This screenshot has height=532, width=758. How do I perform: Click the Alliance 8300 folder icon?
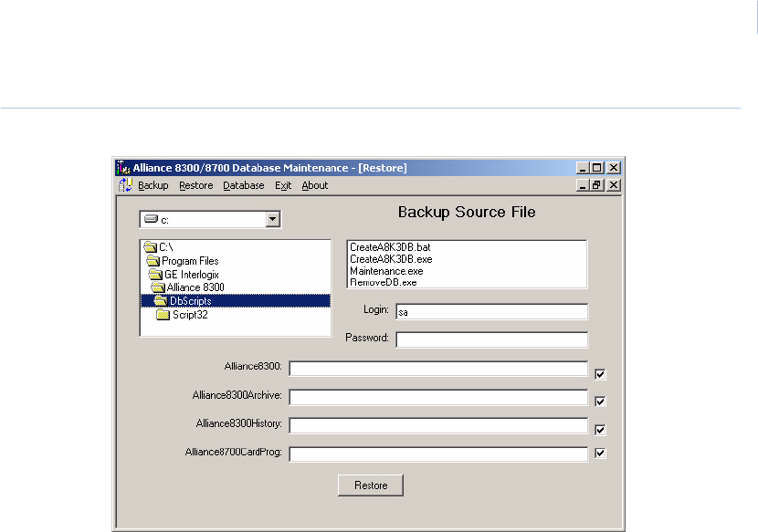158,287
